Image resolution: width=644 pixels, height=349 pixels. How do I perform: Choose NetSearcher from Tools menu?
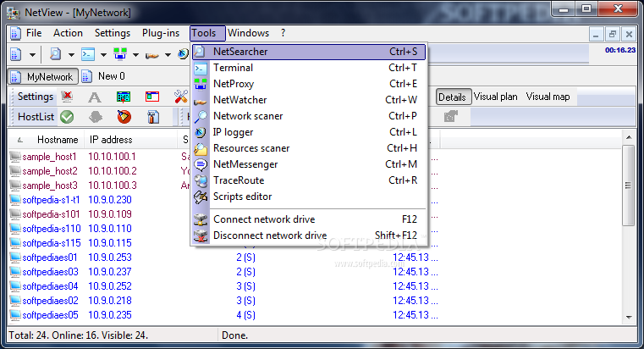click(309, 52)
